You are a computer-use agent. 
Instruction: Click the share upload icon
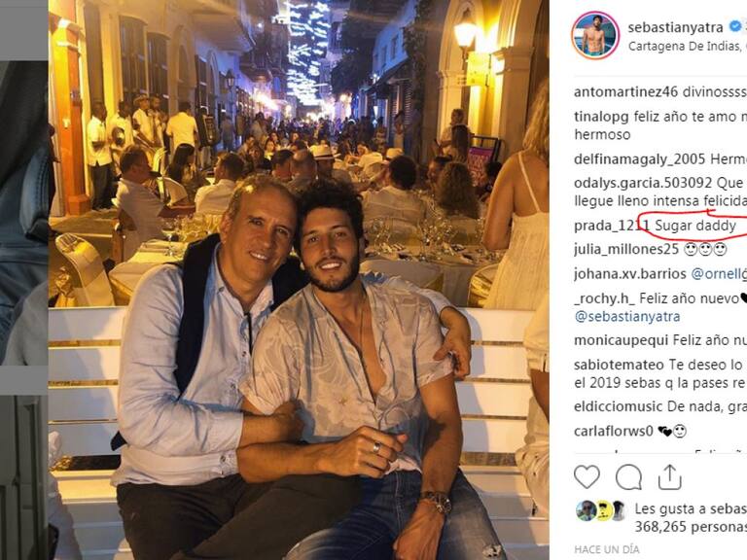(x=669, y=476)
